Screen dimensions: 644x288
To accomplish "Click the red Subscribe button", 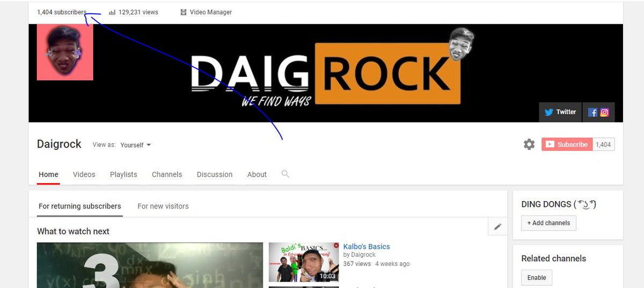I will tap(567, 144).
